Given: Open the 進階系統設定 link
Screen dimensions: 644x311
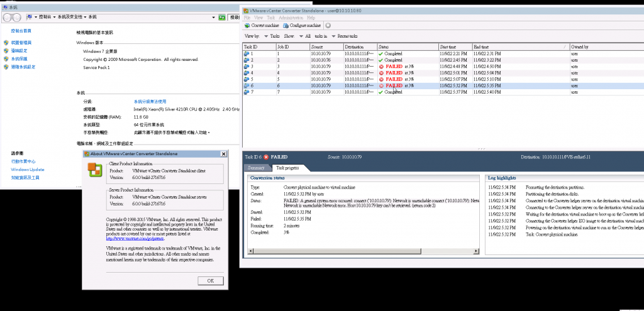Looking at the screenshot, I should (23, 67).
